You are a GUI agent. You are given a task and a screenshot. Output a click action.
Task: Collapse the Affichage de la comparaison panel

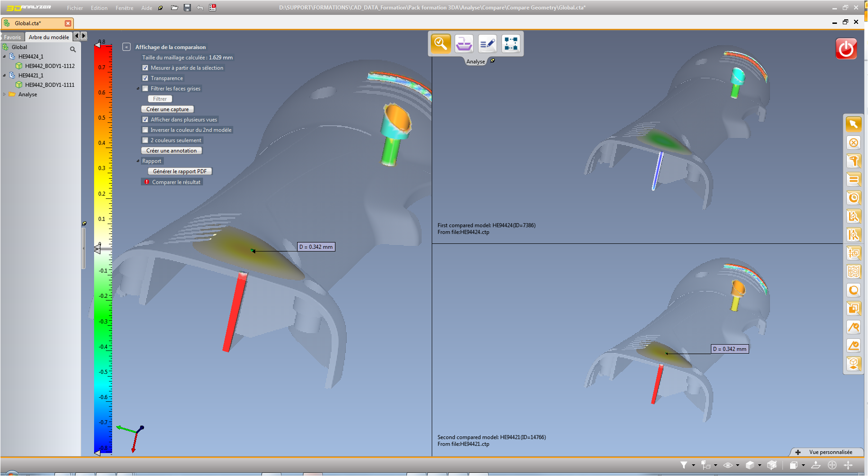pos(126,46)
